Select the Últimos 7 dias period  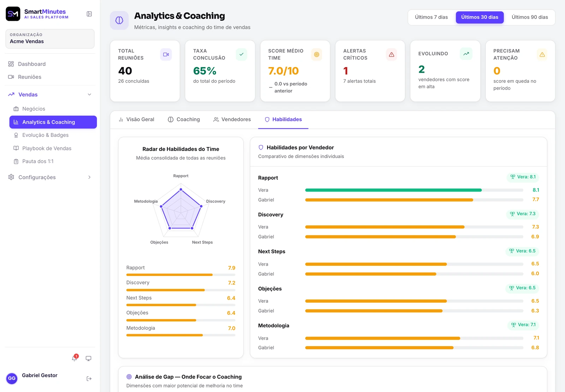pyautogui.click(x=431, y=17)
